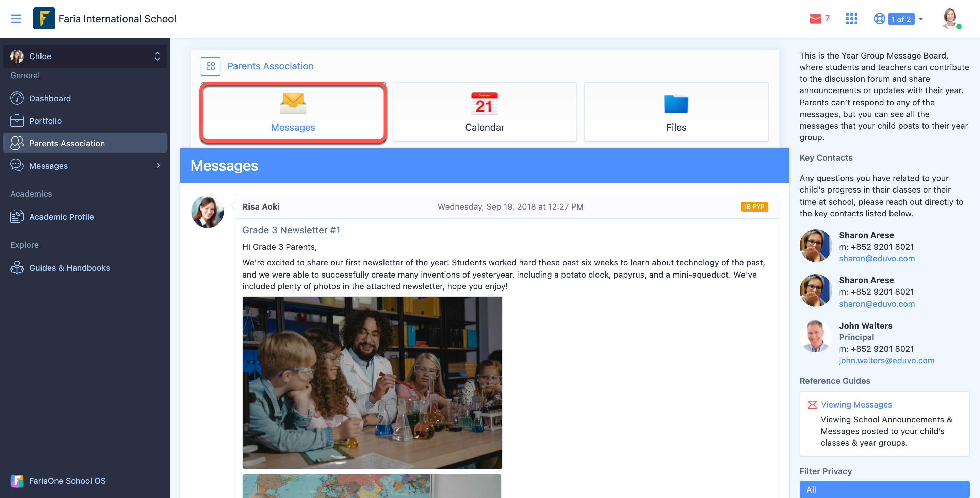Open the red mail notifications icon
Viewport: 980px width, 498px height.
[x=815, y=19]
